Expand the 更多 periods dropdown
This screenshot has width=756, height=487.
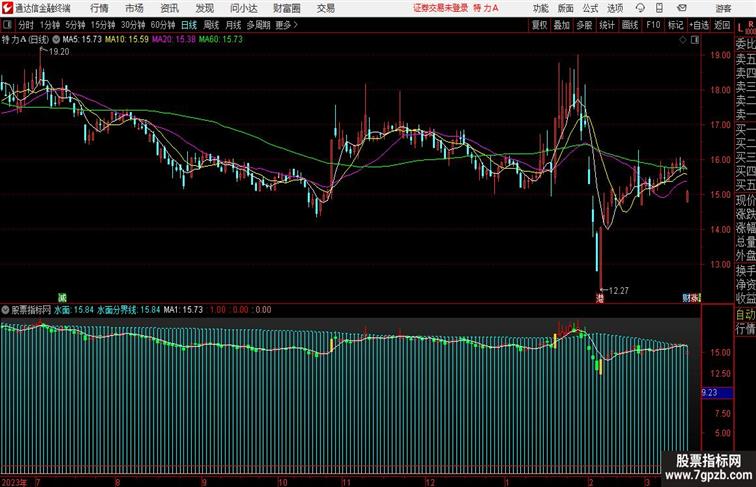click(x=286, y=25)
